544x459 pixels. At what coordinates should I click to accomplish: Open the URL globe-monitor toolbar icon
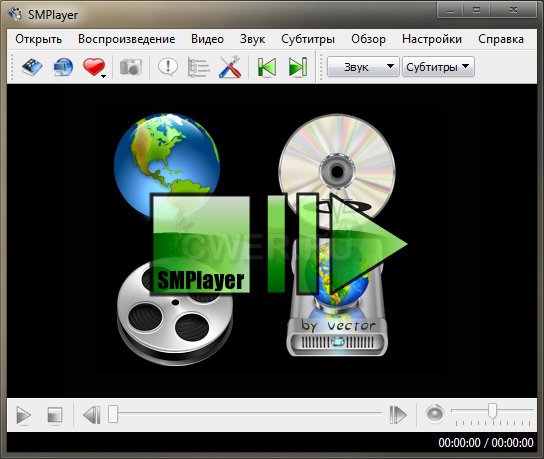63,67
